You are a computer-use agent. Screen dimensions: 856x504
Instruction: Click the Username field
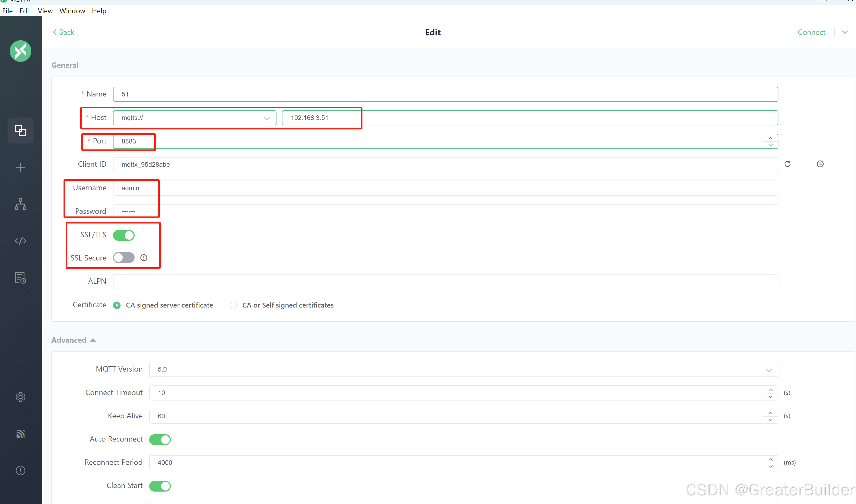coord(445,188)
